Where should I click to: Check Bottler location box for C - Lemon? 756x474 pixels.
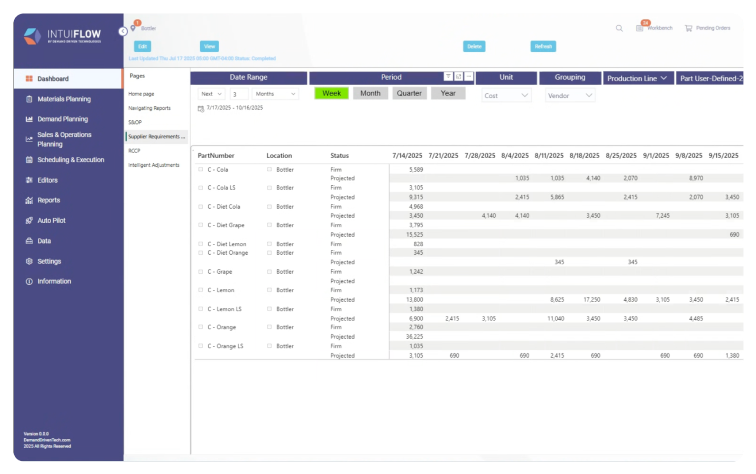click(x=269, y=290)
